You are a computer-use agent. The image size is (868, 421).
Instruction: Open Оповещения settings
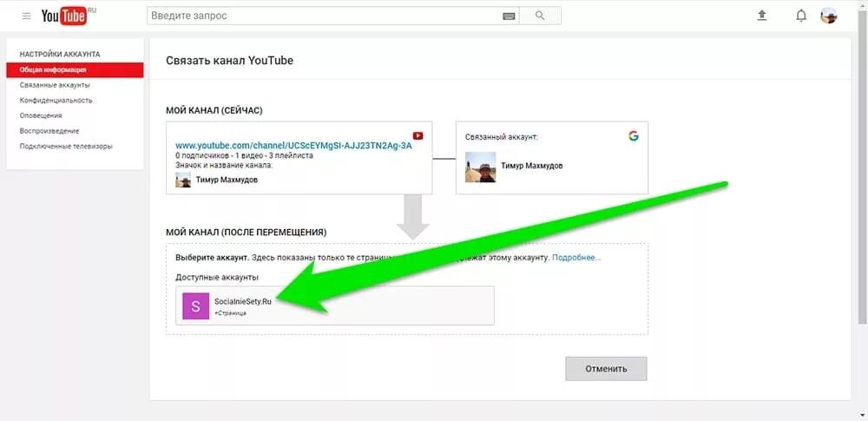[41, 115]
